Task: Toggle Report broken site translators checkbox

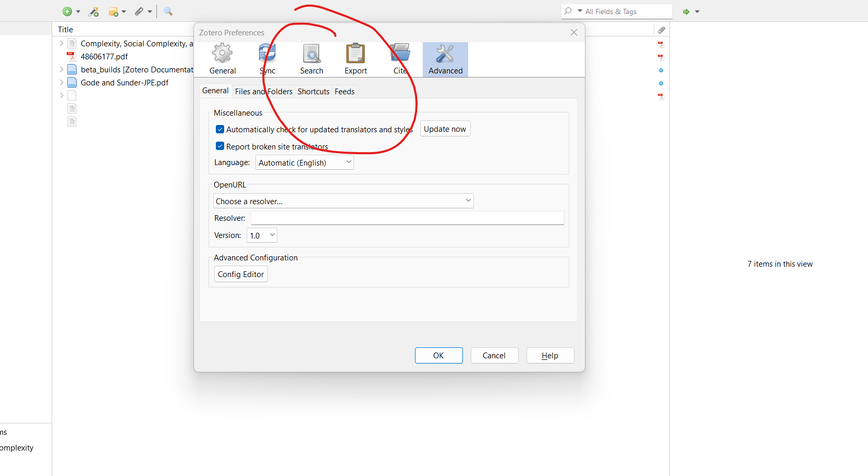Action: [220, 146]
